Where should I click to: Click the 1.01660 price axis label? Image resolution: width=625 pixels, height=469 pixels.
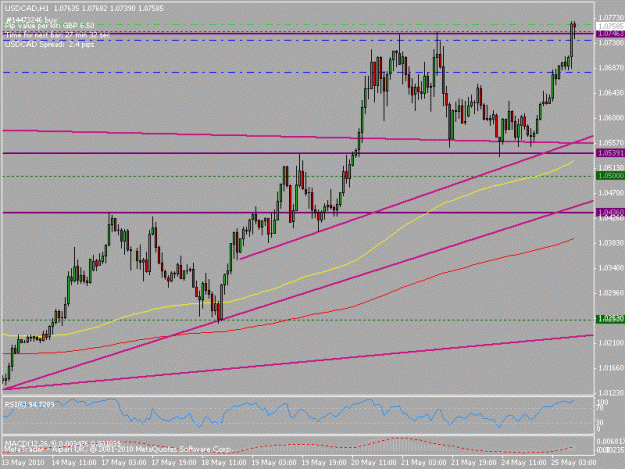(609, 368)
